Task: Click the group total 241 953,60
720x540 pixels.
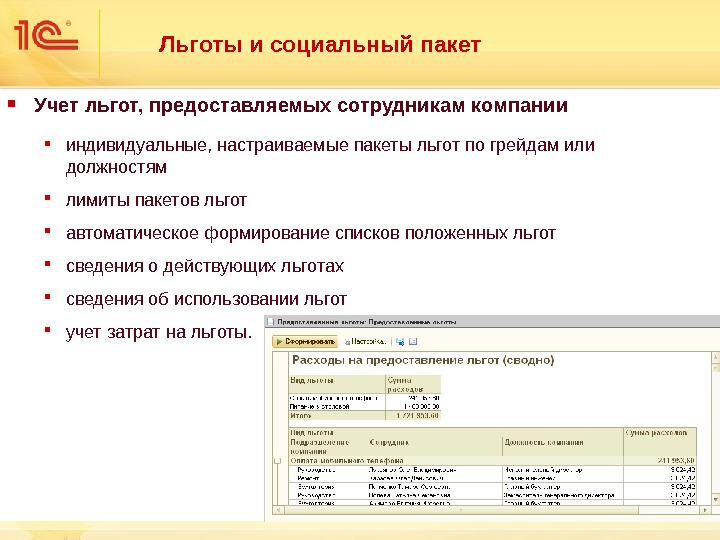Action: (x=676, y=461)
